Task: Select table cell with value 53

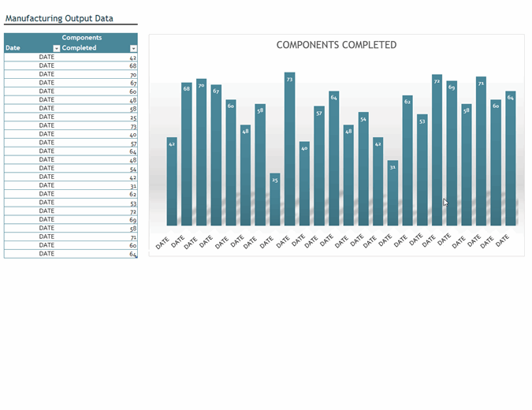Action: click(x=99, y=203)
